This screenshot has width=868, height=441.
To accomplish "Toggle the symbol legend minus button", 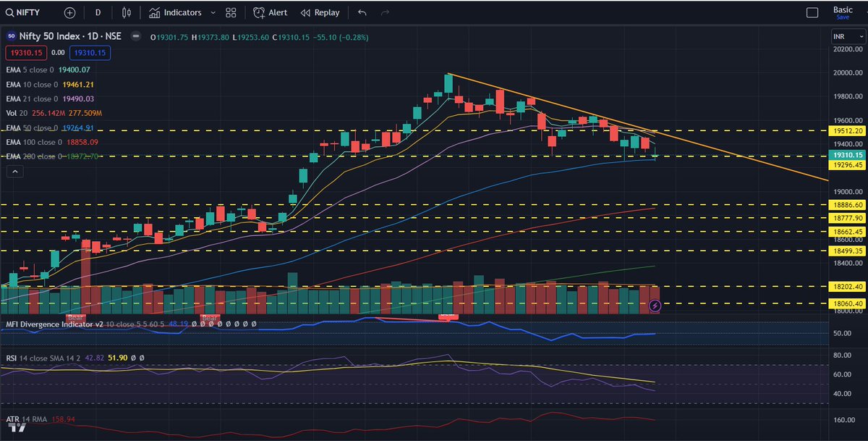I will (136, 36).
